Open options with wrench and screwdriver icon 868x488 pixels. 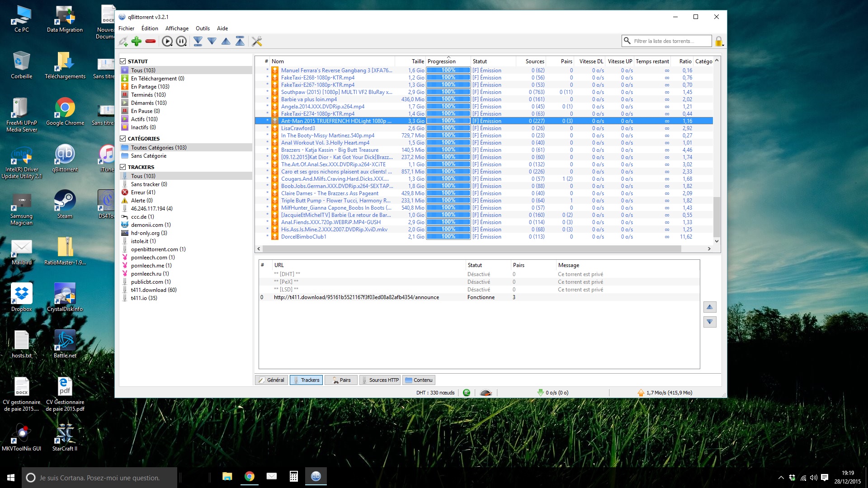[257, 42]
